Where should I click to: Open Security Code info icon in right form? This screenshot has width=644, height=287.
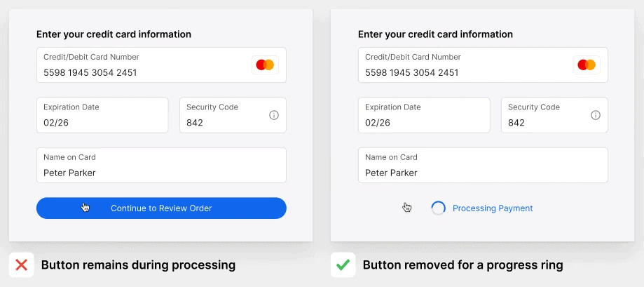tap(596, 115)
